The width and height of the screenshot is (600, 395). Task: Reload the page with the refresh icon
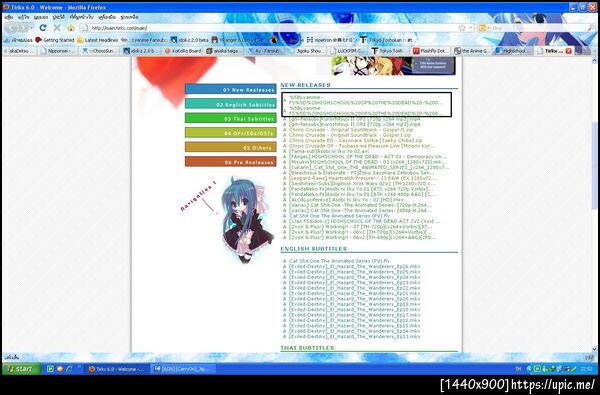point(43,28)
